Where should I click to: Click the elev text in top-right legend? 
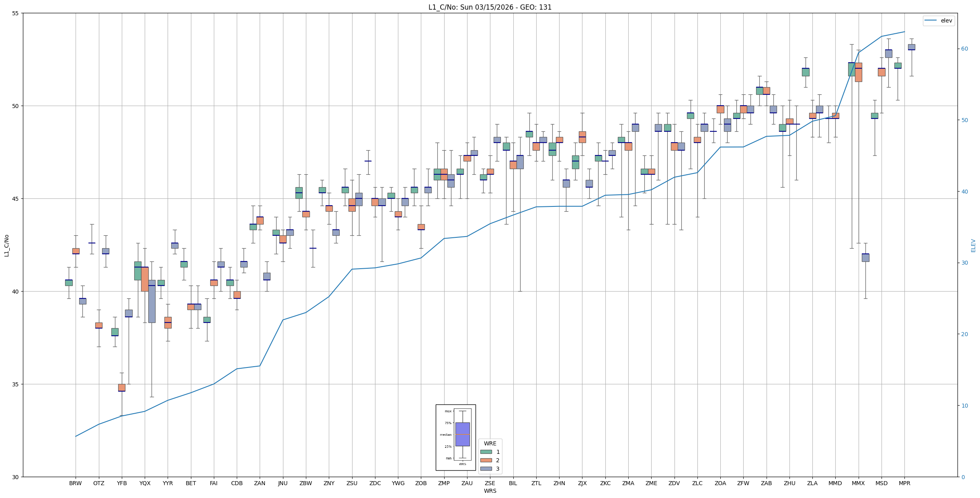pos(946,20)
